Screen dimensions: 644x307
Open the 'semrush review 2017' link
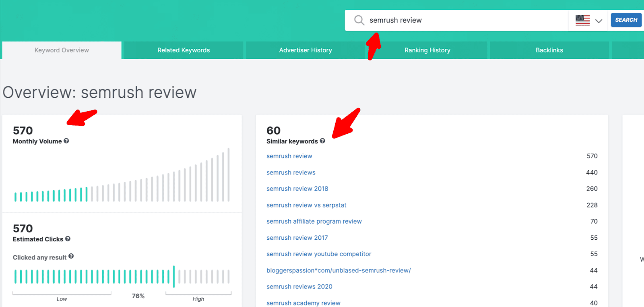point(297,238)
